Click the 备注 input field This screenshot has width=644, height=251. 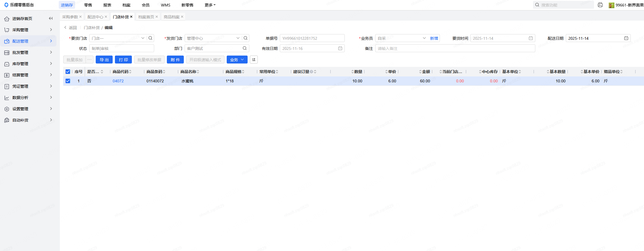(x=455, y=48)
